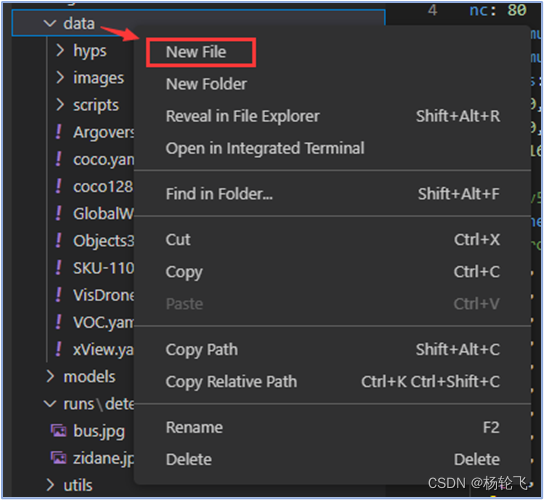The height and width of the screenshot is (500, 544).
Task: Open the images folder
Action: click(99, 78)
